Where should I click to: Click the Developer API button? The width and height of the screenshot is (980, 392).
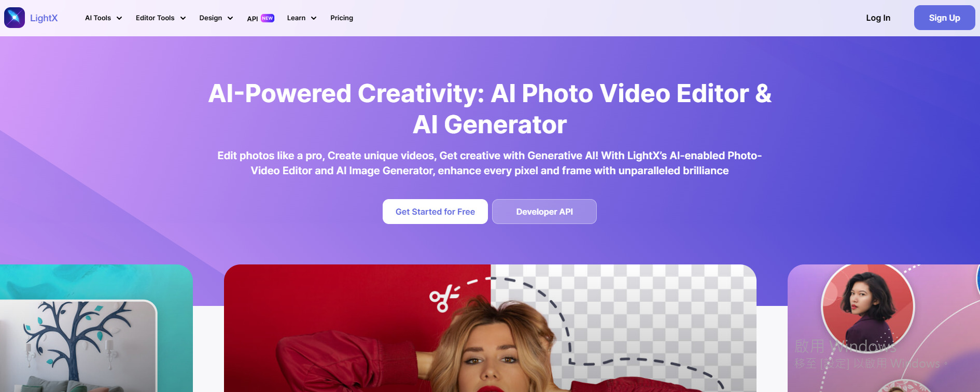[x=544, y=212]
